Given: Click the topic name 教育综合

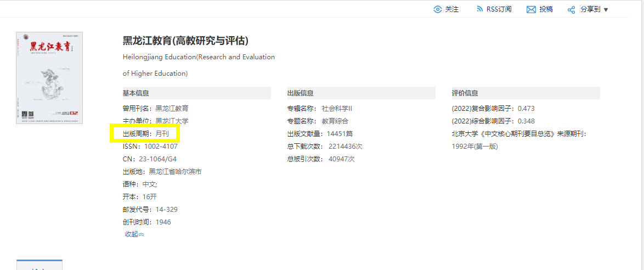Looking at the screenshot, I should pyautogui.click(x=335, y=121).
